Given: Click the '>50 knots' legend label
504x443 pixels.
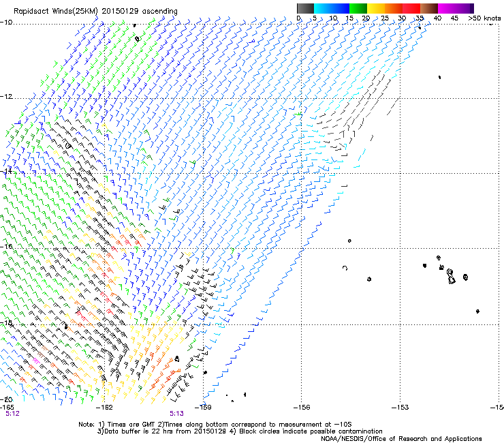Looking at the screenshot, I should point(484,18).
